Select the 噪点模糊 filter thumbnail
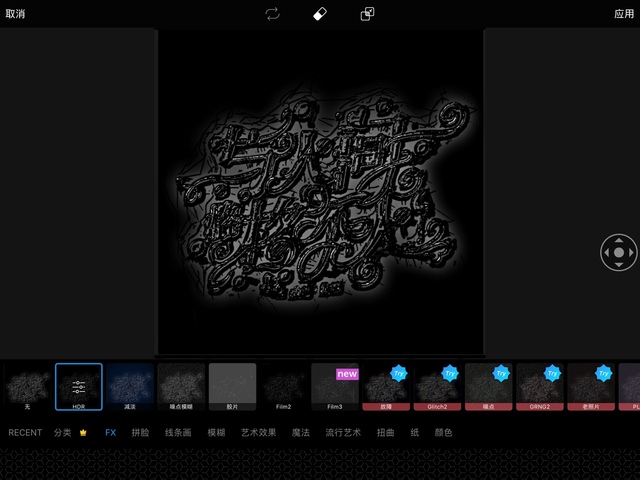640x480 pixels. 181,386
